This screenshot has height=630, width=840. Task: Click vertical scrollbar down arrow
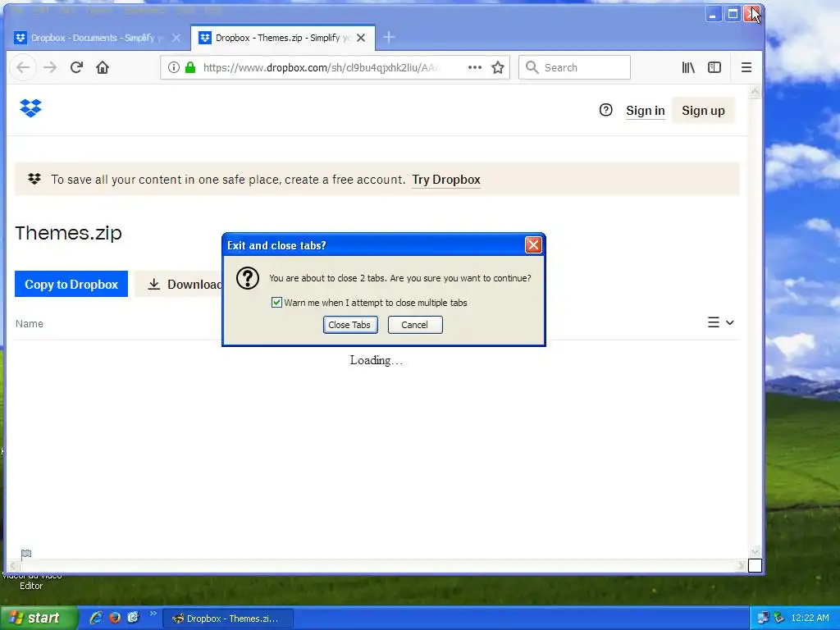click(755, 552)
